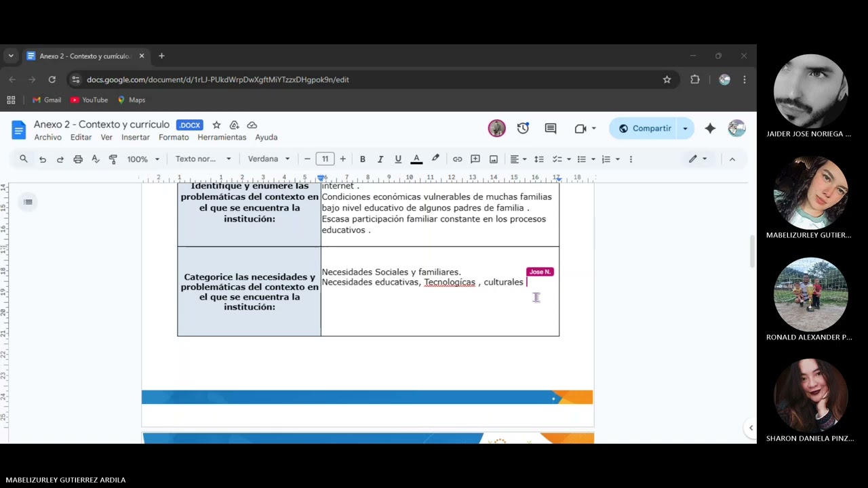The image size is (868, 488).
Task: Select the paint format tool
Action: click(x=113, y=159)
